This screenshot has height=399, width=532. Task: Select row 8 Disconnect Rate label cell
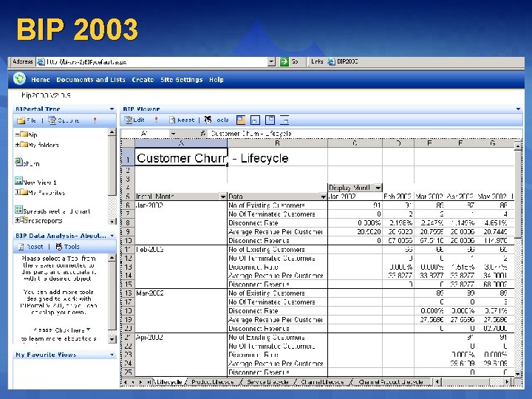(x=277, y=223)
